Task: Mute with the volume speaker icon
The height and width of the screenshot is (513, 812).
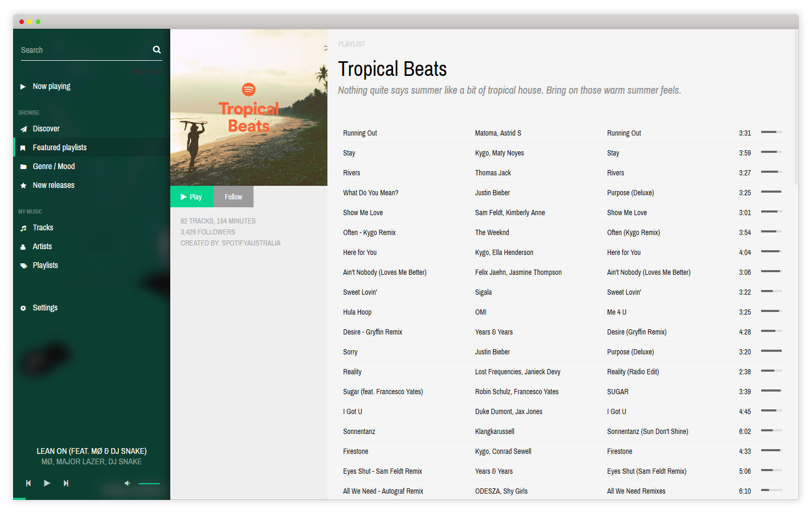Action: 127,483
